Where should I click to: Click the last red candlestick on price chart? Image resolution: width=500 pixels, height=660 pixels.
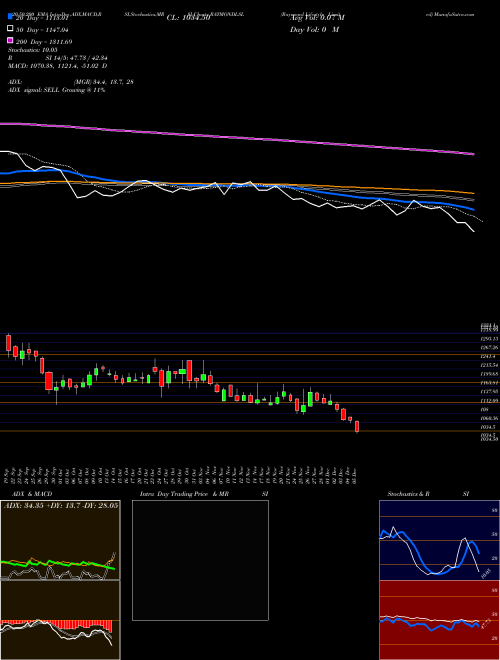(x=357, y=426)
